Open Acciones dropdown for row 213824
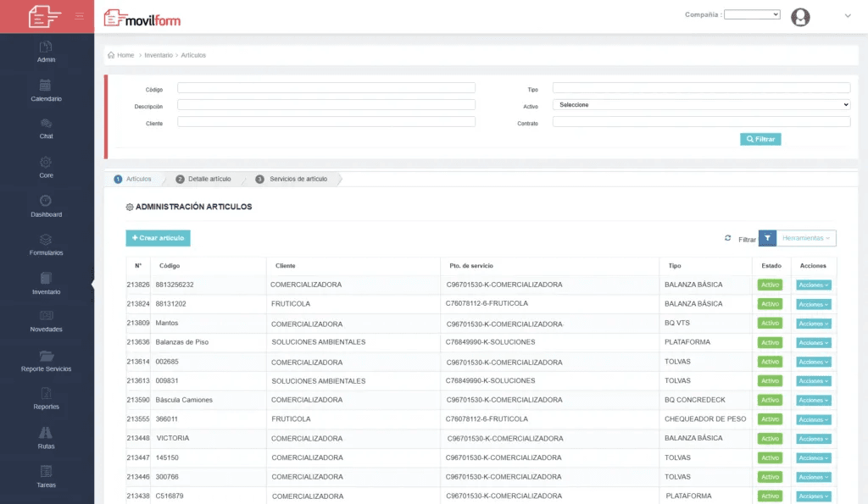The height and width of the screenshot is (504, 868). pos(813,304)
